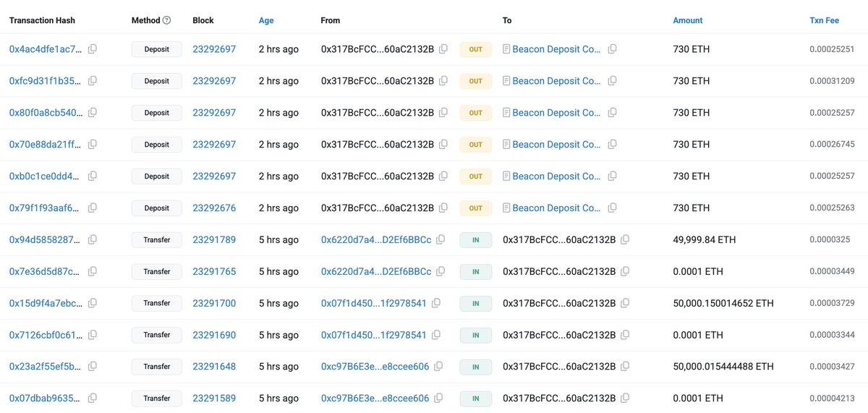868x413 pixels.
Task: Select txn fee 0.00004213
Action: [832, 399]
